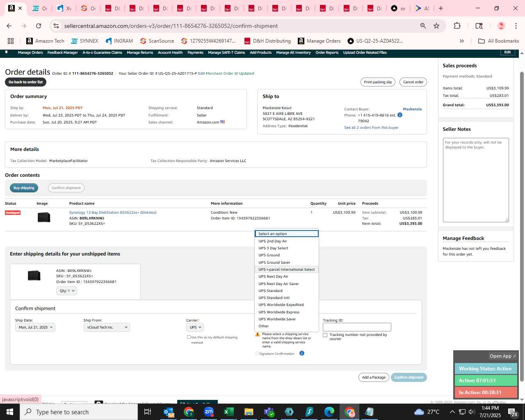Screen dimensions: 525x420
Task: Open the Carrier UPS dropdown
Action: tap(195, 327)
